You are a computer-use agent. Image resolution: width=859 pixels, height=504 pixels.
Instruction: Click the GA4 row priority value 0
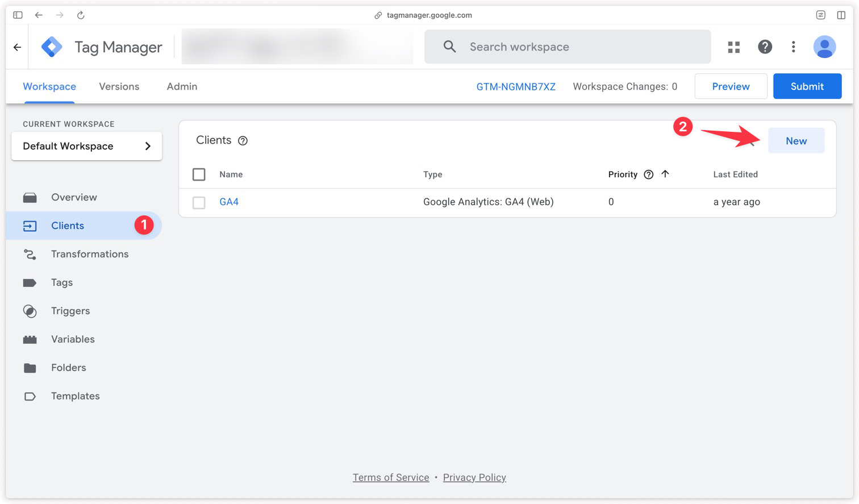pyautogui.click(x=611, y=202)
